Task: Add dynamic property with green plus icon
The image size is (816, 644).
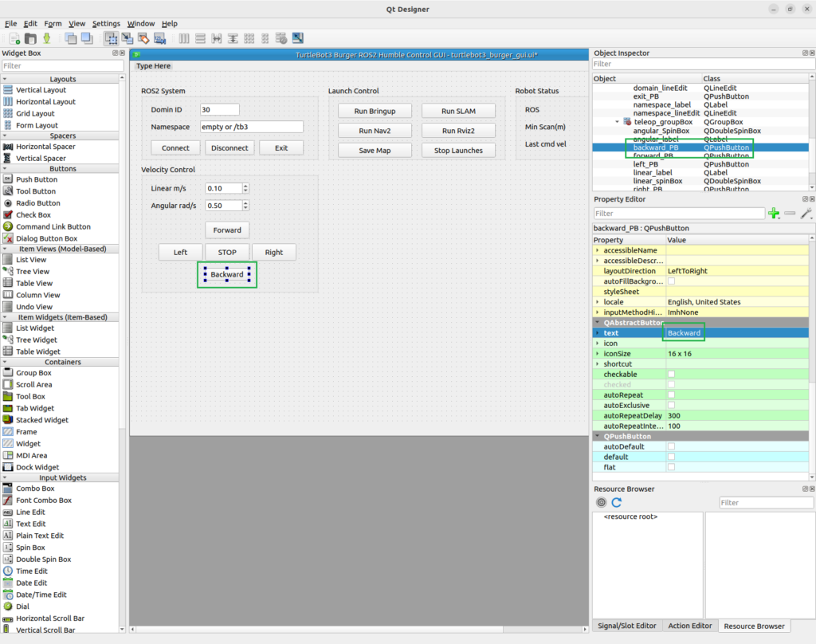Action: (774, 214)
